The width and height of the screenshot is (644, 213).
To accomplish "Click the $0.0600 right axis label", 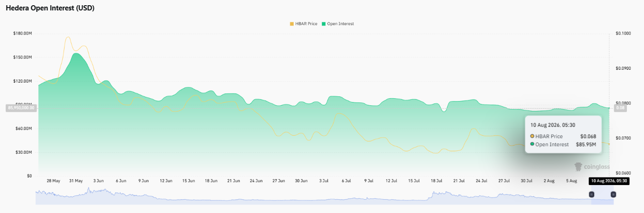I will (x=623, y=173).
